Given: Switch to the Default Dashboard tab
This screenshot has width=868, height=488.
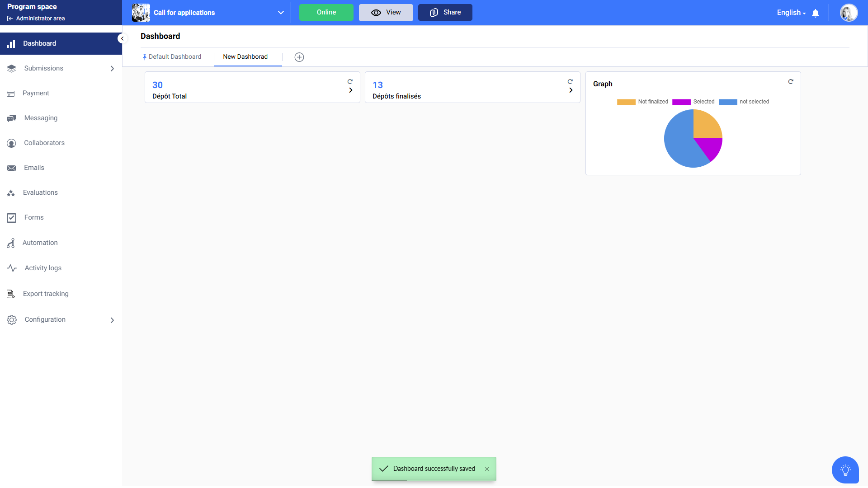Looking at the screenshot, I should pos(175,56).
